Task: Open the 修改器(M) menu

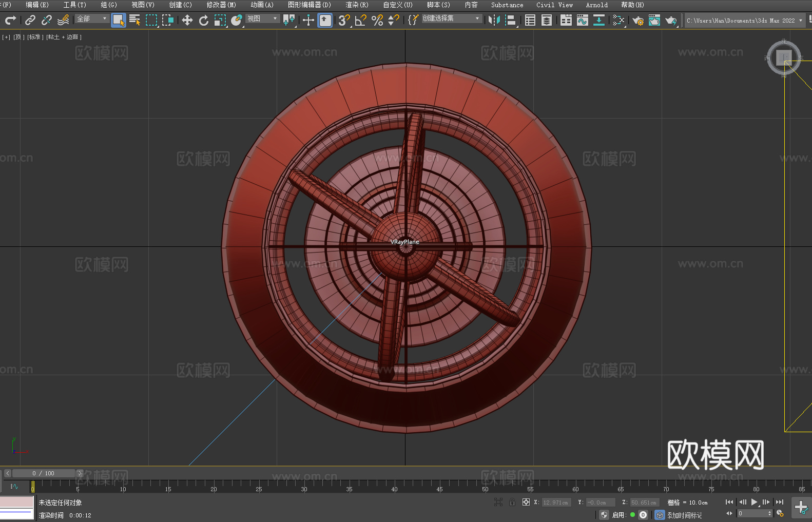Action: coord(221,5)
